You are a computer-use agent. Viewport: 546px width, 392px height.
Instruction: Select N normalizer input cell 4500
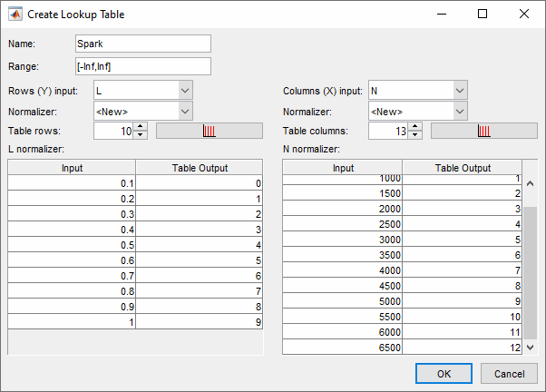[x=343, y=285]
